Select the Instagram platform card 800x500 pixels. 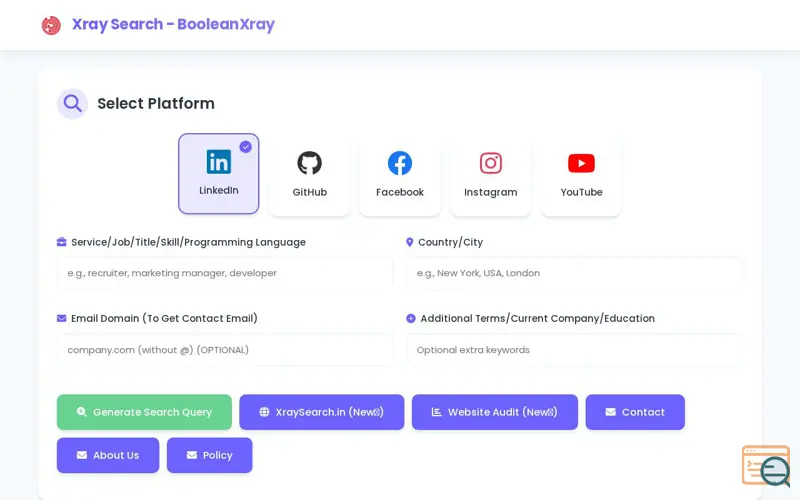[490, 176]
